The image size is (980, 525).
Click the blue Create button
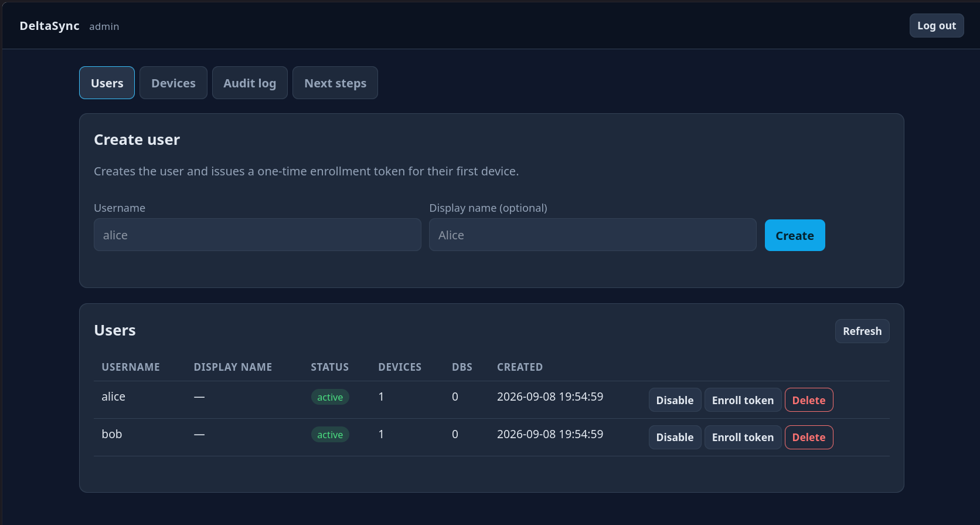point(795,235)
